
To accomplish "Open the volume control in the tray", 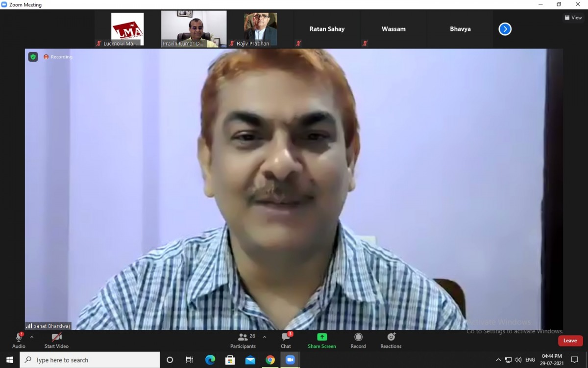I will 518,360.
